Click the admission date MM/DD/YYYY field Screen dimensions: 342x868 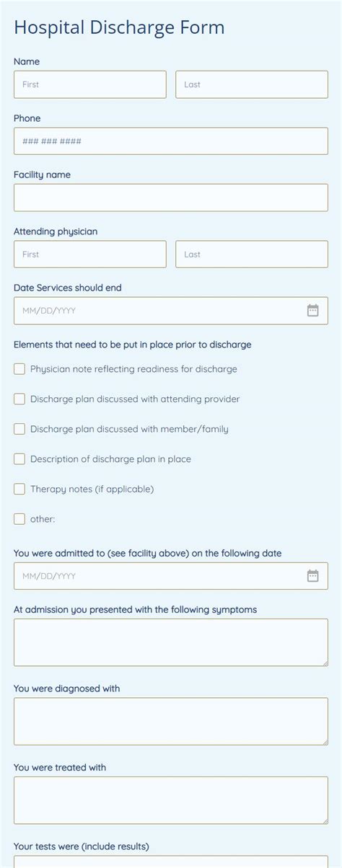pyautogui.click(x=171, y=576)
